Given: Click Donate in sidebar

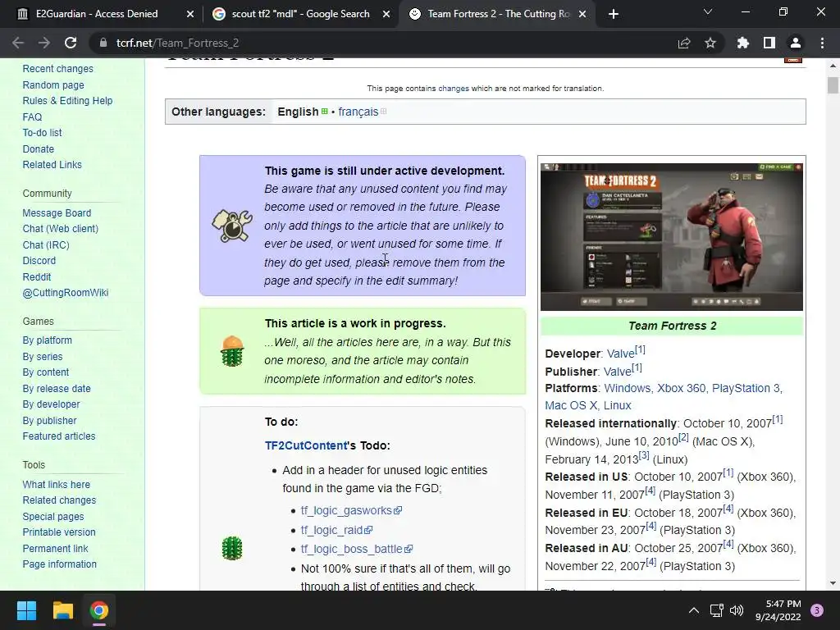Looking at the screenshot, I should point(38,149).
